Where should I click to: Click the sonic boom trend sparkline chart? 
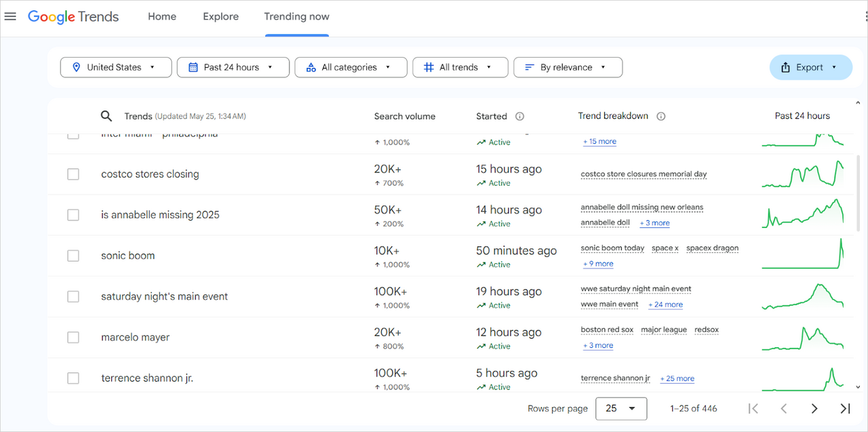pyautogui.click(x=802, y=255)
